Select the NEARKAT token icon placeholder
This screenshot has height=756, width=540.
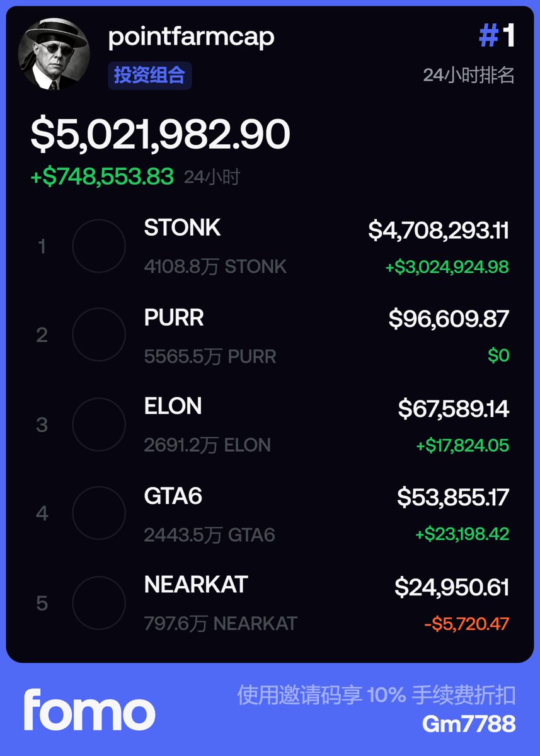[99, 603]
